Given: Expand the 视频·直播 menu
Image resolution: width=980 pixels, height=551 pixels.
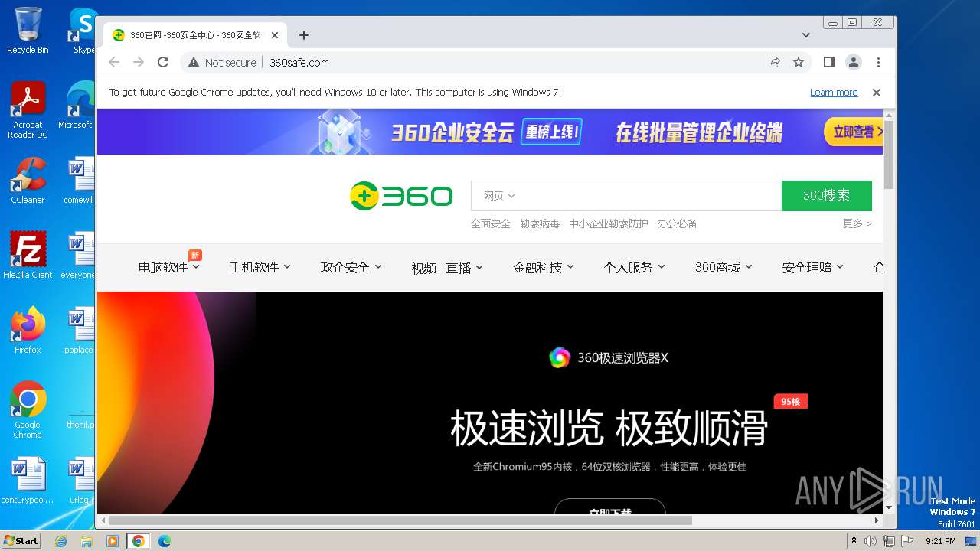Looking at the screenshot, I should point(447,267).
